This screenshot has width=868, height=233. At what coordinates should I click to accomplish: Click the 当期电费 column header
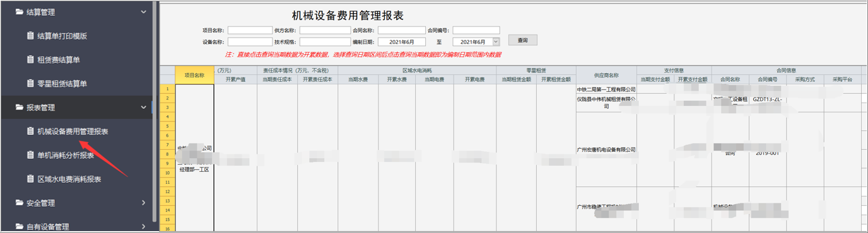(435, 79)
